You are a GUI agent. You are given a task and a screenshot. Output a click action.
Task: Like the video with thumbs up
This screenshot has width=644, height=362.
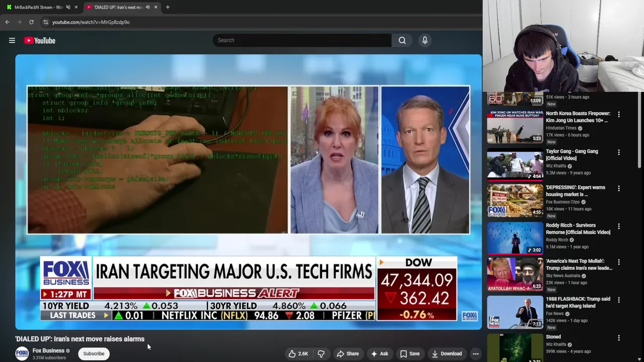tap(298, 353)
